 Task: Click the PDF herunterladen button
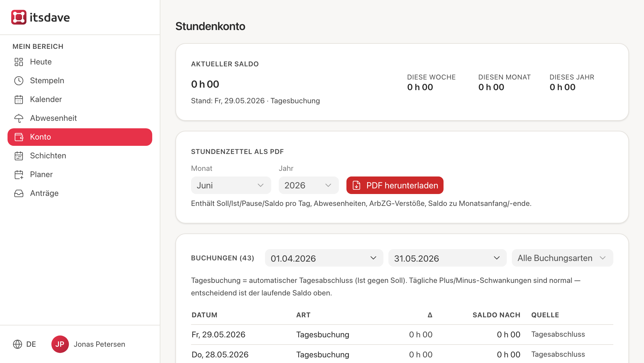pos(395,185)
